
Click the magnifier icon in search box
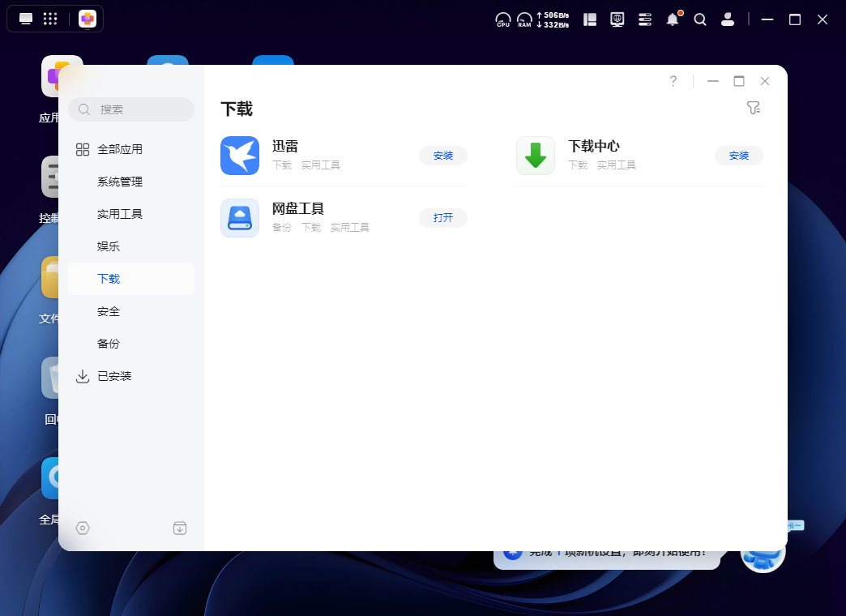pyautogui.click(x=84, y=109)
